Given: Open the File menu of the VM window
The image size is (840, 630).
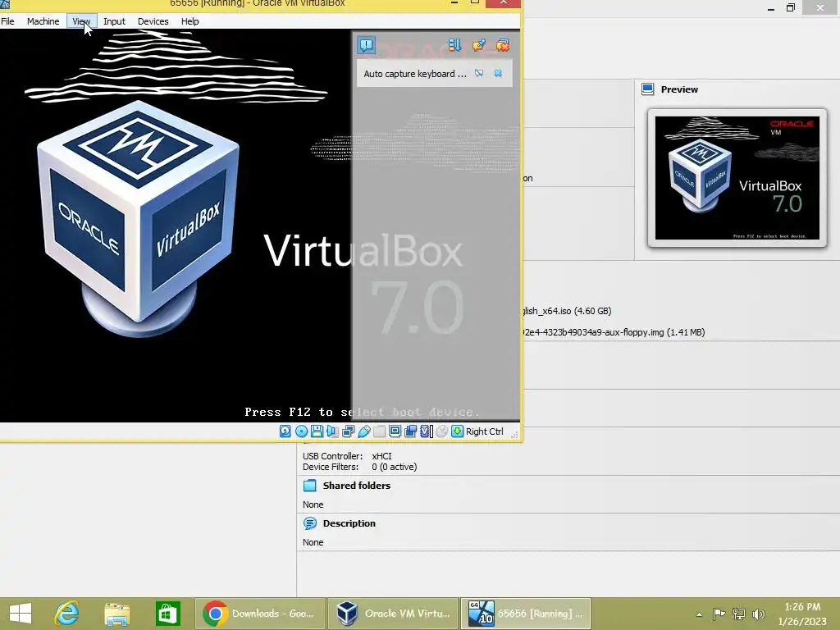Looking at the screenshot, I should (x=7, y=21).
